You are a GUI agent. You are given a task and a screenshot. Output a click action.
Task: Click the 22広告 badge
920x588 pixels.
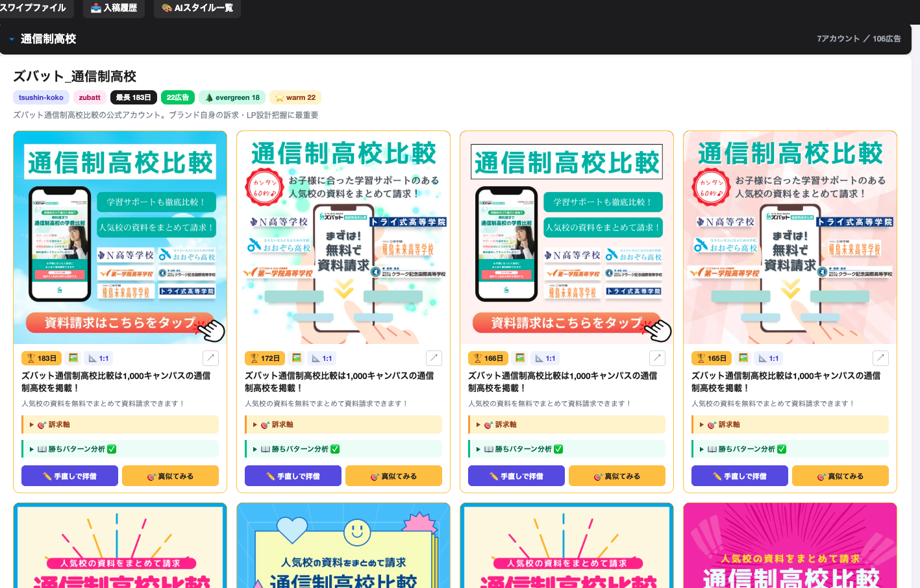(x=178, y=97)
